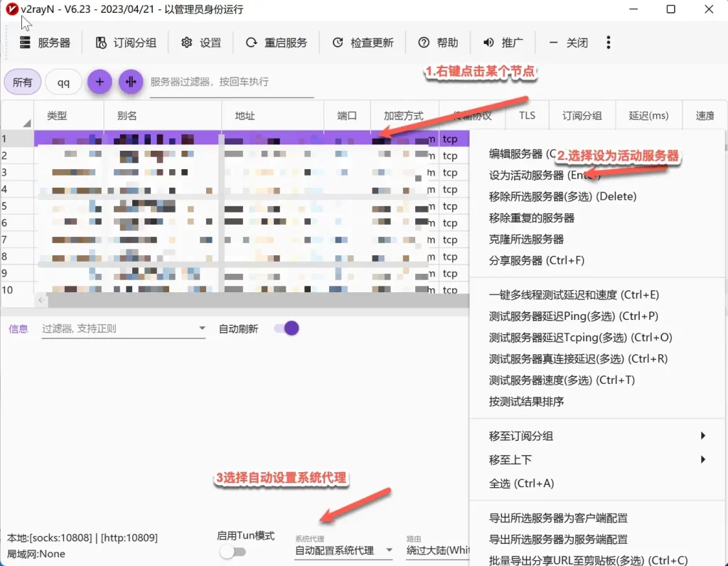728x566 pixels.
Task: Click the v2rayN logo in title bar
Action: click(12, 9)
